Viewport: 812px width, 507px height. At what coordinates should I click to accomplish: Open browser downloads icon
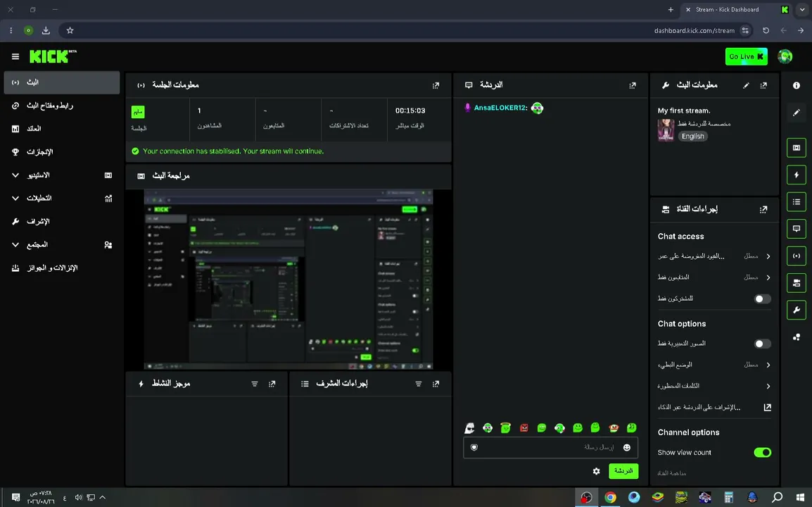click(x=46, y=30)
